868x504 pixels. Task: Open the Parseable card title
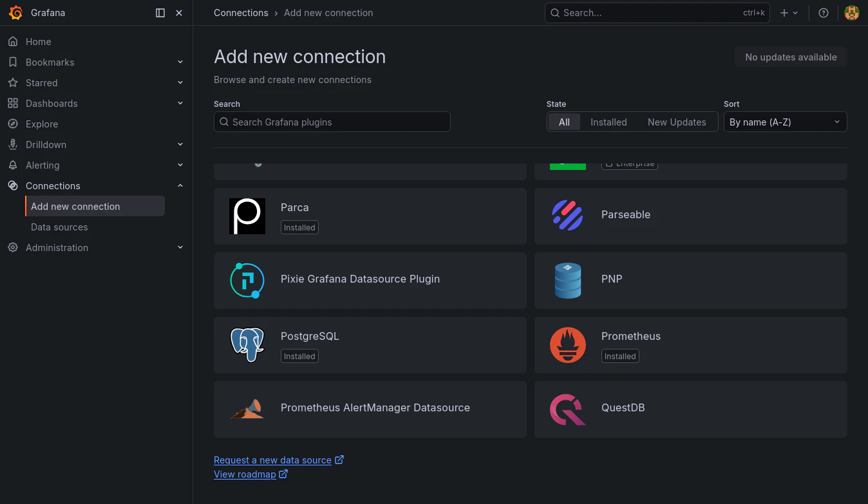point(626,215)
